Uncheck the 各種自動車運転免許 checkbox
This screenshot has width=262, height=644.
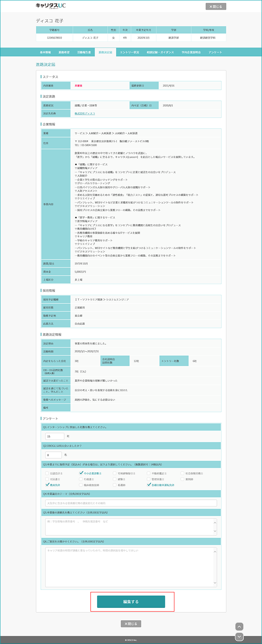[x=148, y=485]
